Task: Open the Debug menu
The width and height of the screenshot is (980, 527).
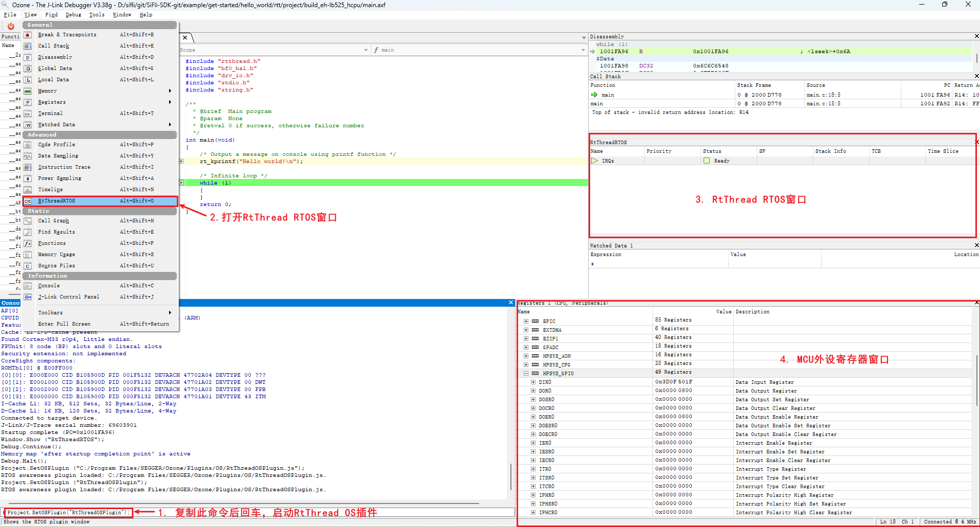Action: pyautogui.click(x=73, y=15)
